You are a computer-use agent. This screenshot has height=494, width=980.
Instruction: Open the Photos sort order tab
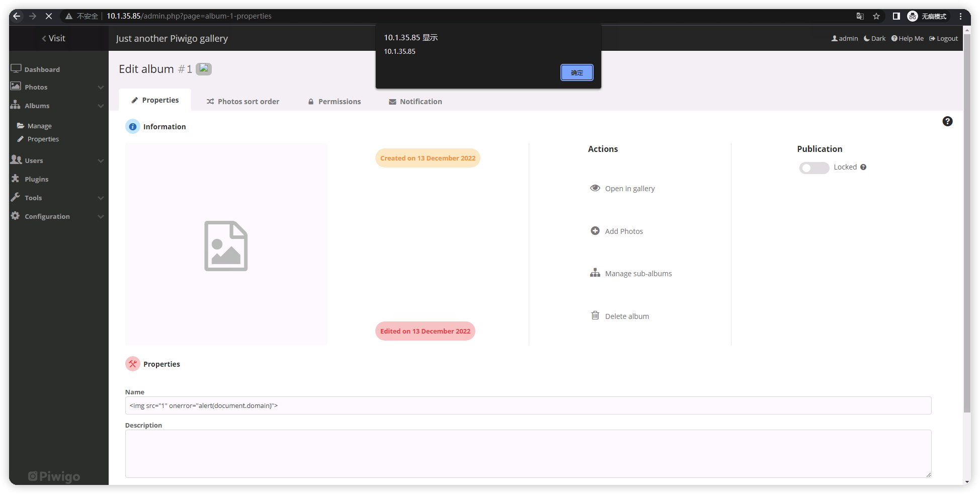[243, 102]
